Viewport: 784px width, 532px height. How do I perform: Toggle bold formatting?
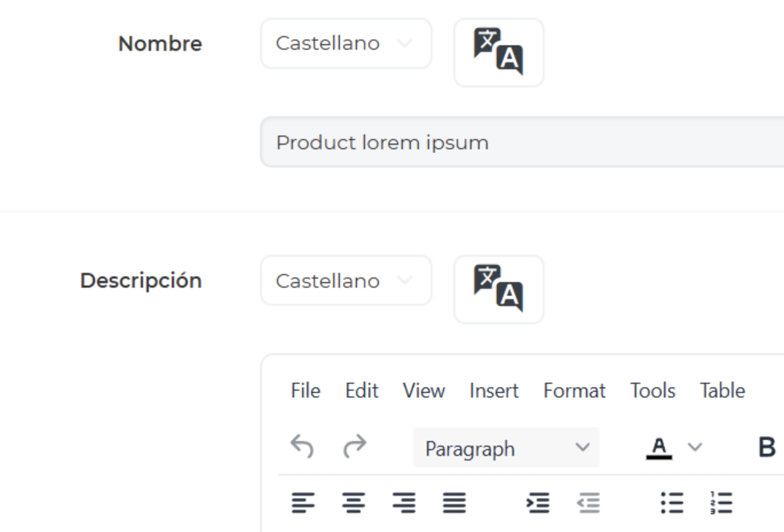[767, 447]
